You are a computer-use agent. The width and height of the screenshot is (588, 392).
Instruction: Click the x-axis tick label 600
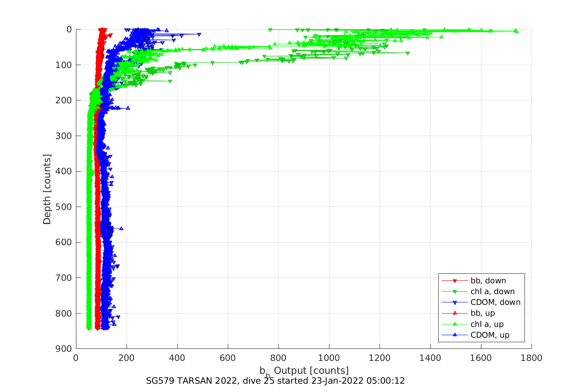click(x=228, y=358)
